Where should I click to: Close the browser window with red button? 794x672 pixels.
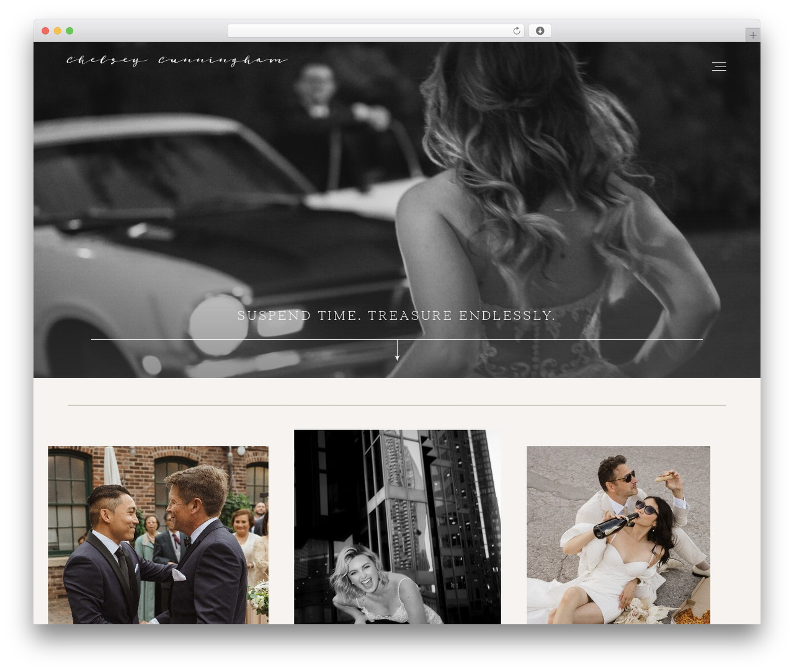[x=45, y=31]
